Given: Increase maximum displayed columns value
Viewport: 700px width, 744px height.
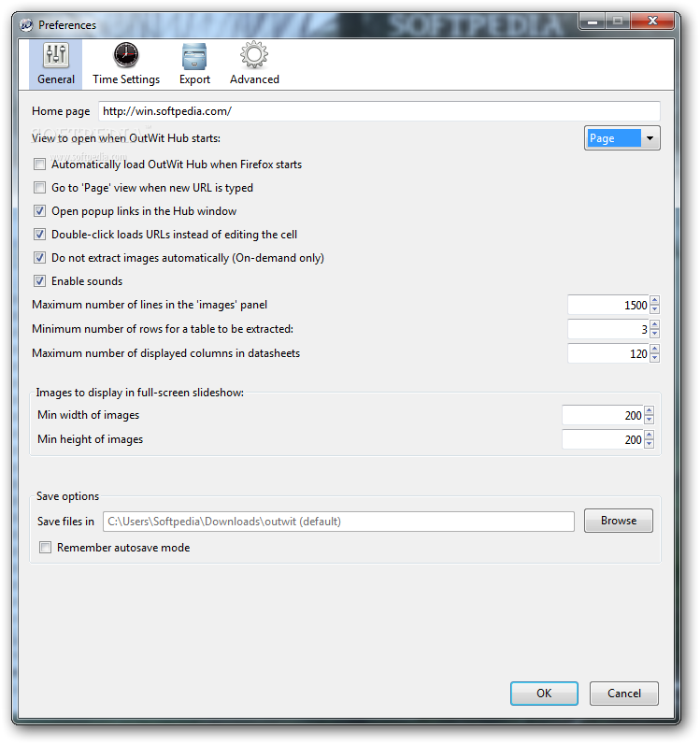Looking at the screenshot, I should coord(655,349).
